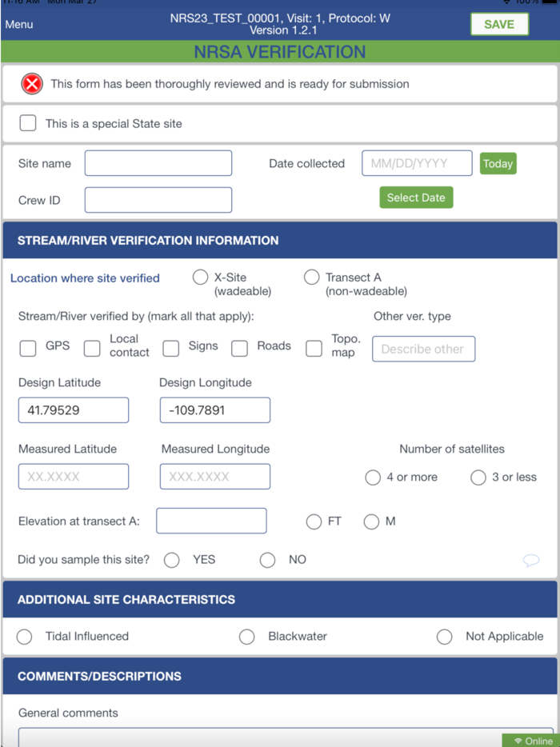Click the Describe other text field
The width and height of the screenshot is (560, 747).
pyautogui.click(x=423, y=349)
